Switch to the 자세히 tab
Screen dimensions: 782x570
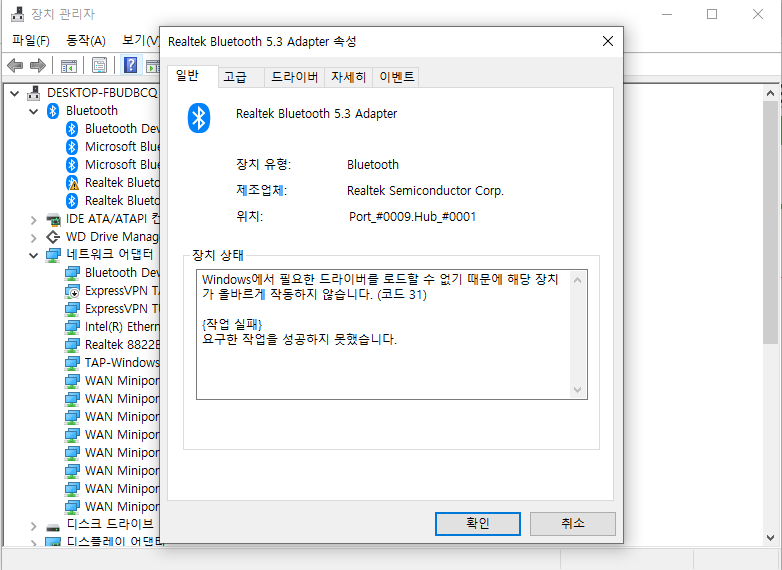[348, 77]
